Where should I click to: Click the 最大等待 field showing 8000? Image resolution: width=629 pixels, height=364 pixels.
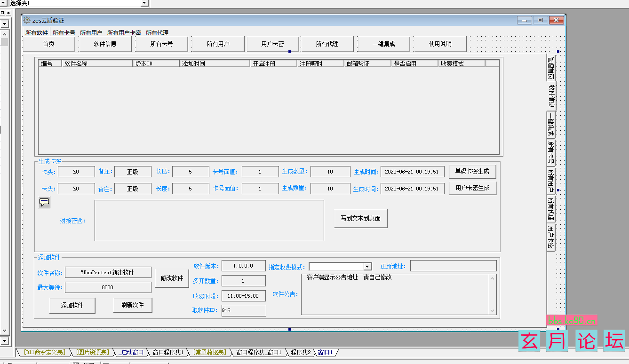[108, 287]
